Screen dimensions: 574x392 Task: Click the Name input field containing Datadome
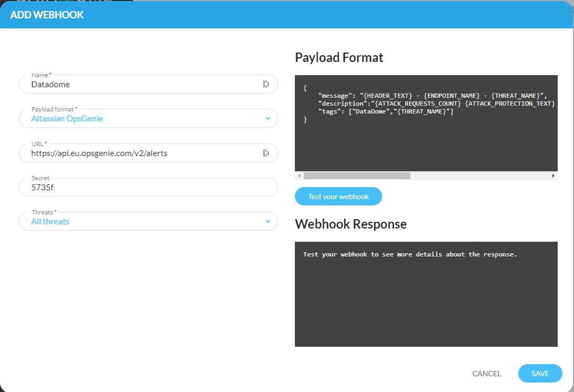pyautogui.click(x=148, y=84)
